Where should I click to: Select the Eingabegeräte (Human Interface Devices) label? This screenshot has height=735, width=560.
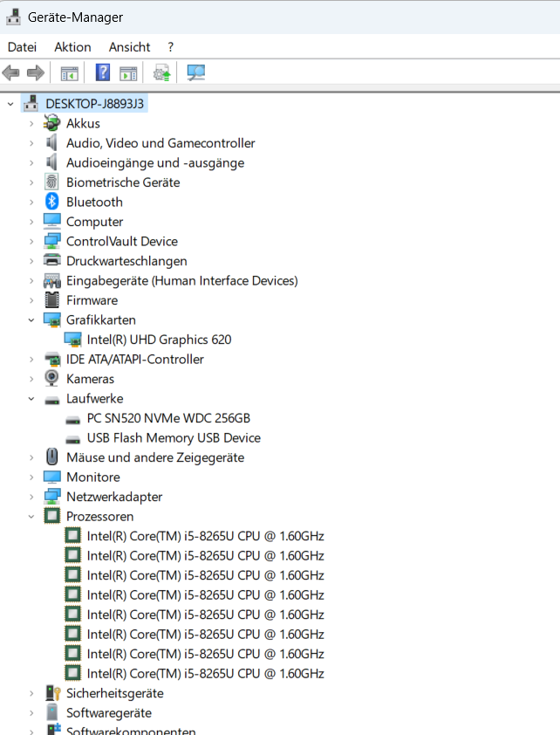[182, 281]
